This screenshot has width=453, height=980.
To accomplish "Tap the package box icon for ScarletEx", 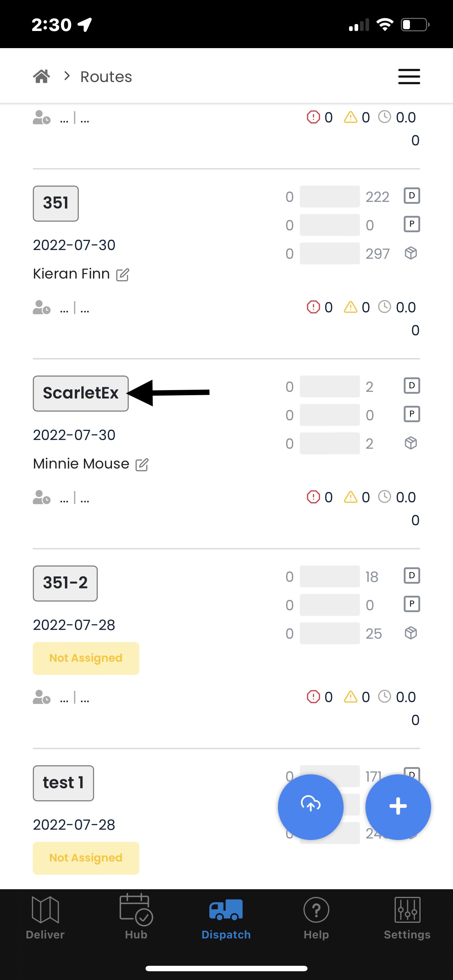I will [x=411, y=443].
